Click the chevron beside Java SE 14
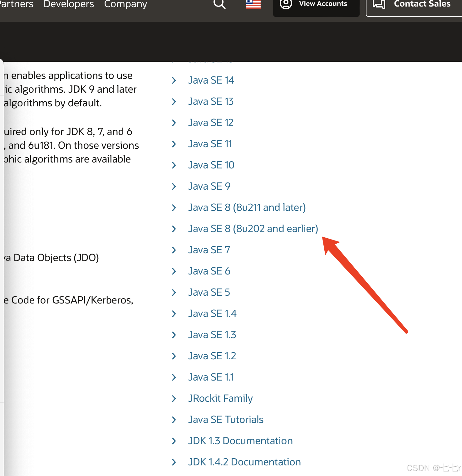462x476 pixels. point(174,80)
